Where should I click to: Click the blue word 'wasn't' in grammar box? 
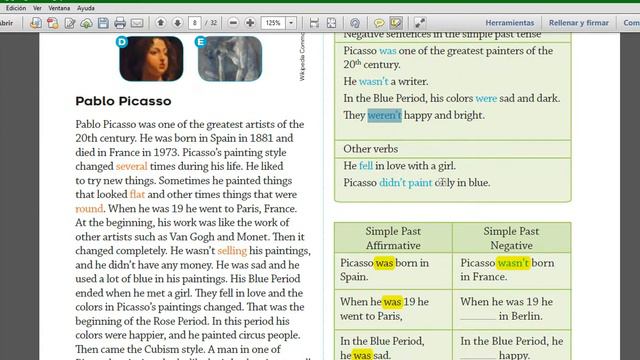[373, 82]
